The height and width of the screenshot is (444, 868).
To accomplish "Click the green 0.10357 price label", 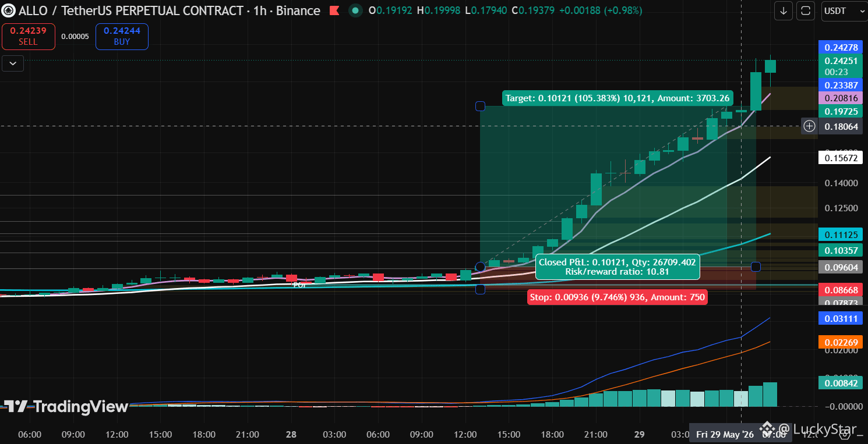I will 840,251.
